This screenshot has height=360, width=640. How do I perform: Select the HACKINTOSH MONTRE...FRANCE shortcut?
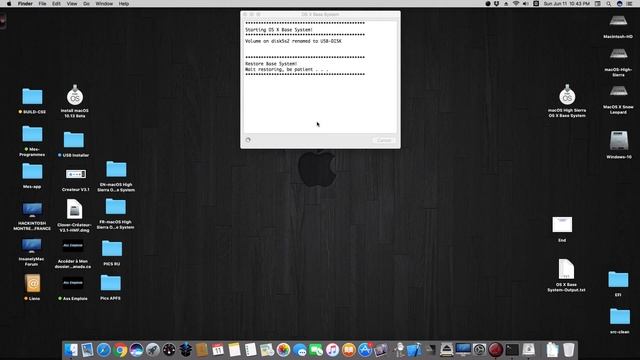click(x=32, y=210)
